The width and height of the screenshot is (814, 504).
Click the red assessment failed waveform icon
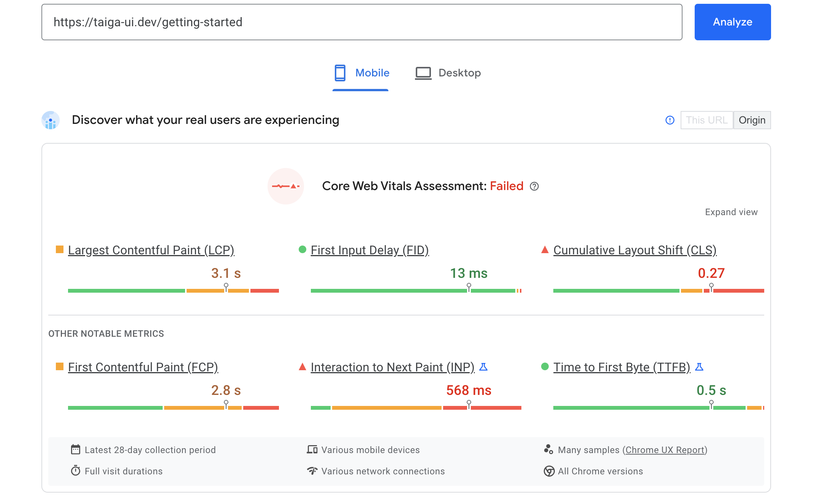(286, 186)
